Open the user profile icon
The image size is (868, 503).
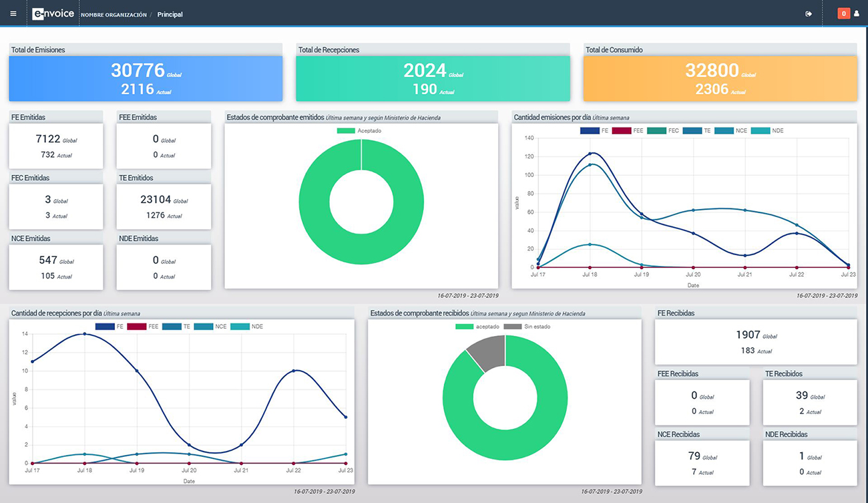pyautogui.click(x=857, y=14)
